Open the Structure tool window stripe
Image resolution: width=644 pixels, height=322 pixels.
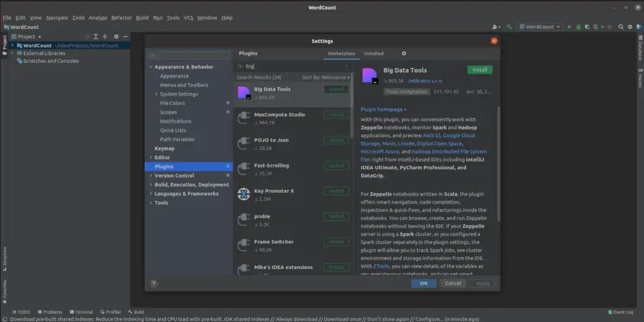coord(4,258)
